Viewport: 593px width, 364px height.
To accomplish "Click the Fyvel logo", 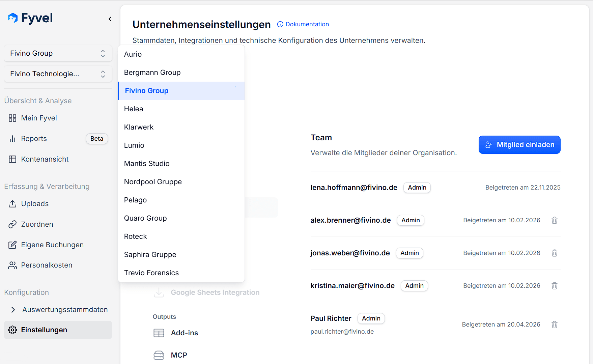I will click(30, 18).
